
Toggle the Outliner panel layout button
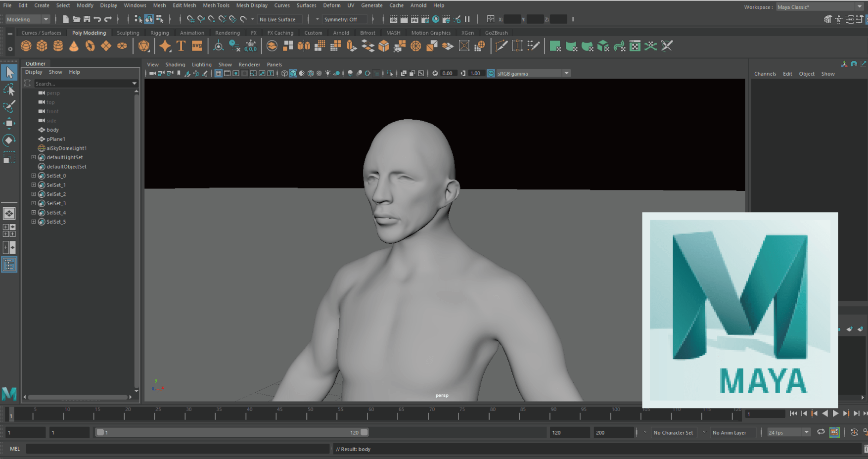[x=9, y=265]
